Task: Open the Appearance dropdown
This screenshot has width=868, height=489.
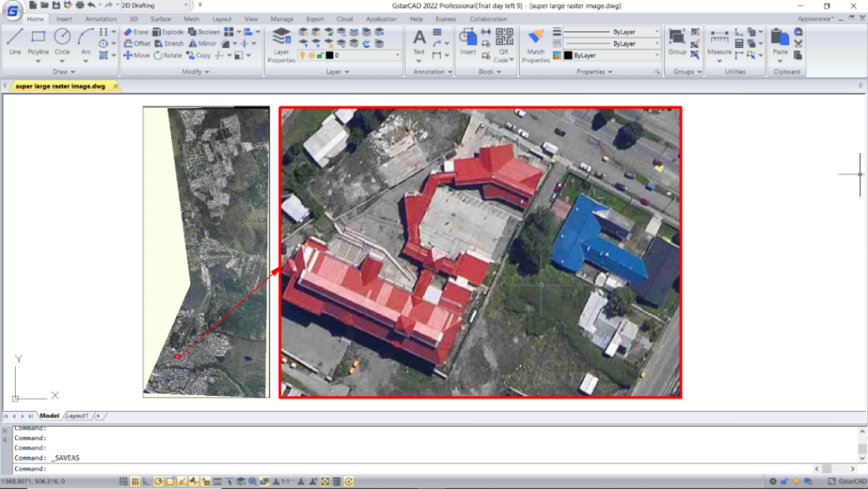Action: 816,19
